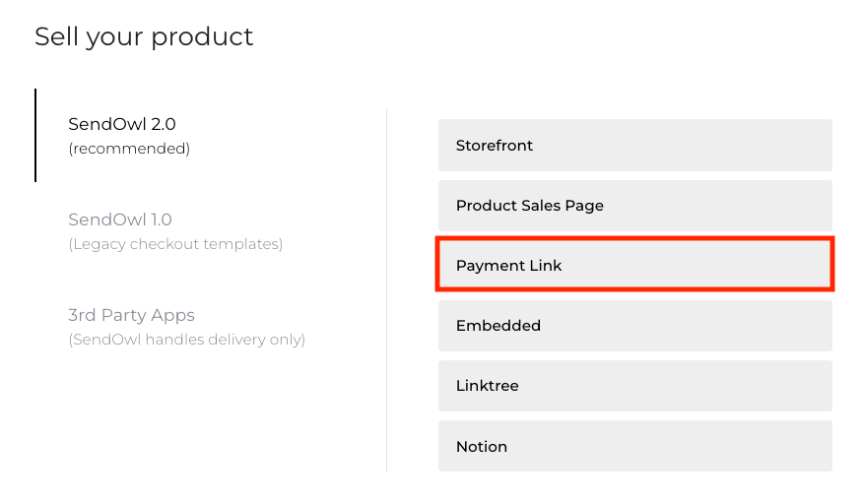The image size is (863, 504).
Task: Click "(SendOwl handles delivery only)" text
Action: coord(186,341)
